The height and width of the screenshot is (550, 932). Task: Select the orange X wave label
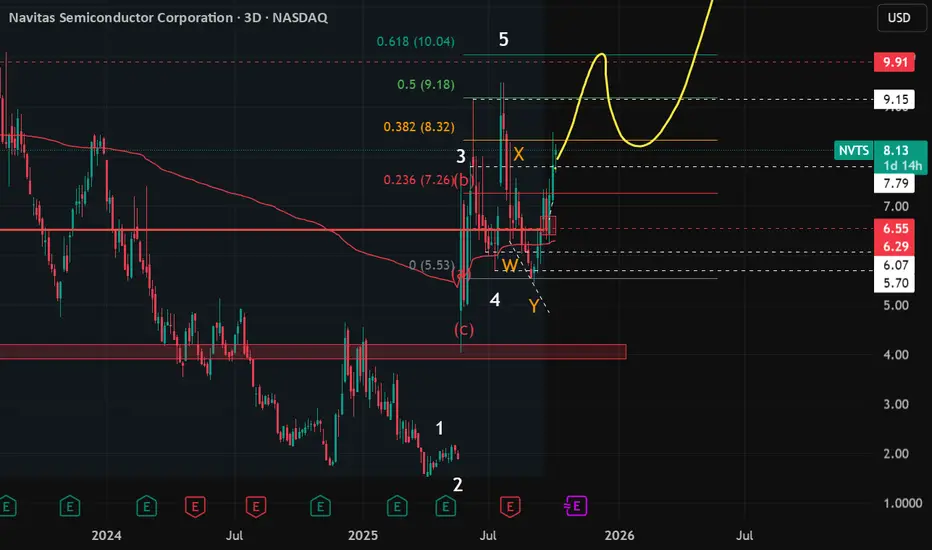pyautogui.click(x=518, y=155)
